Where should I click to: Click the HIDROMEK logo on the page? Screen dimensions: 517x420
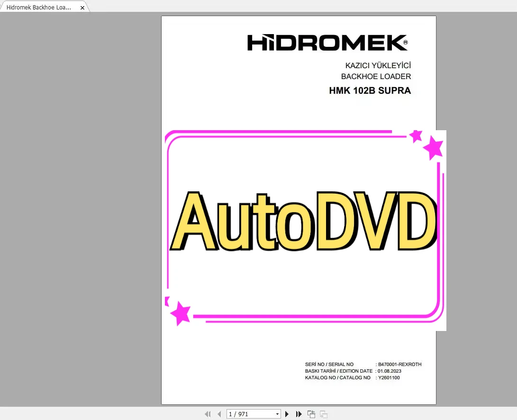(328, 43)
